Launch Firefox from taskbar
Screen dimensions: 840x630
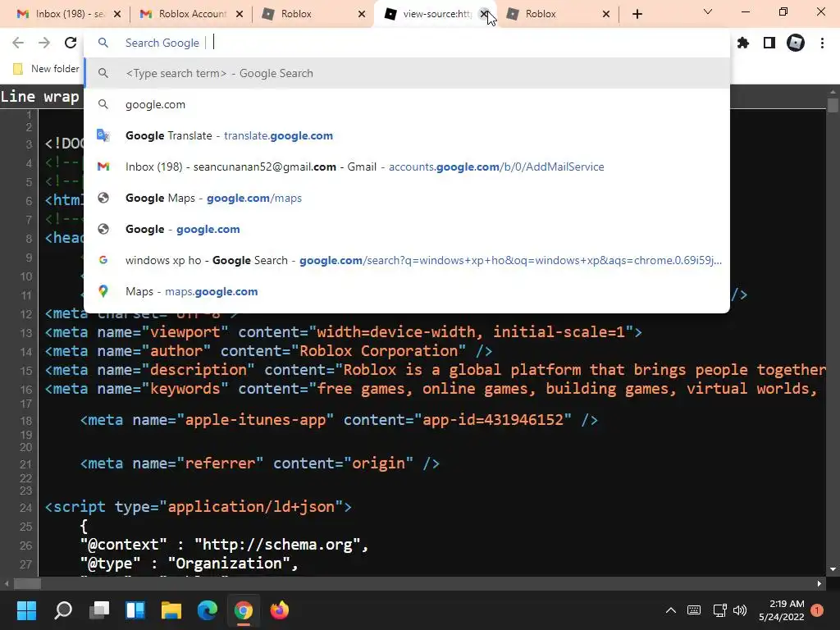point(280,610)
